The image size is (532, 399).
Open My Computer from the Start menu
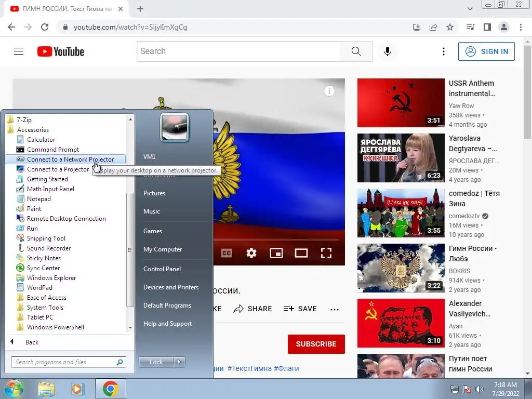coord(163,249)
